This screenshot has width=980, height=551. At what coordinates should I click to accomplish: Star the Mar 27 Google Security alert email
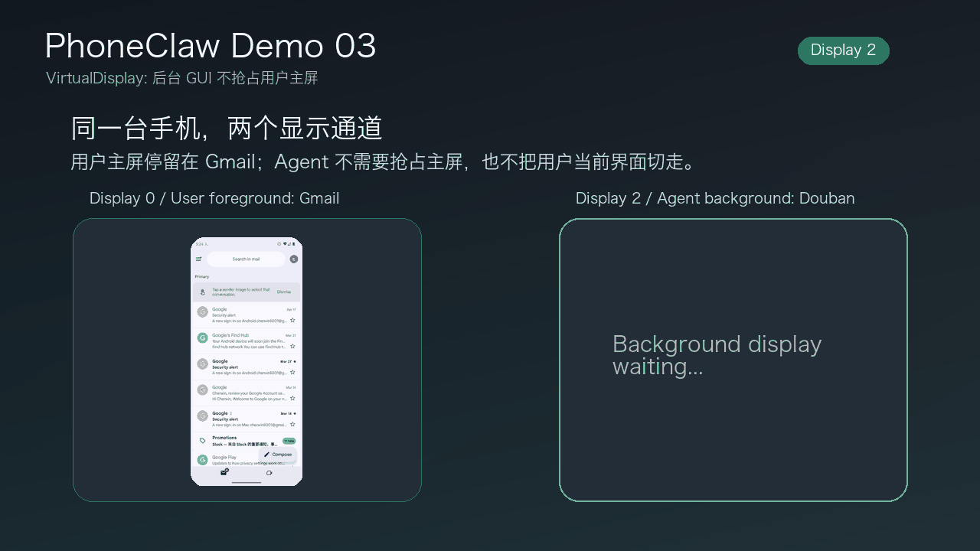pyautogui.click(x=292, y=373)
